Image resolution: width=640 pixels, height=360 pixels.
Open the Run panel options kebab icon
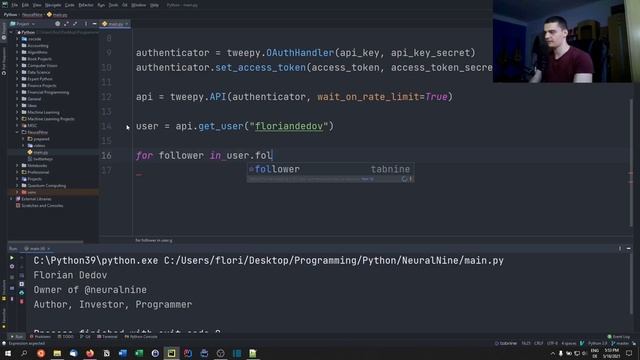coord(620,248)
